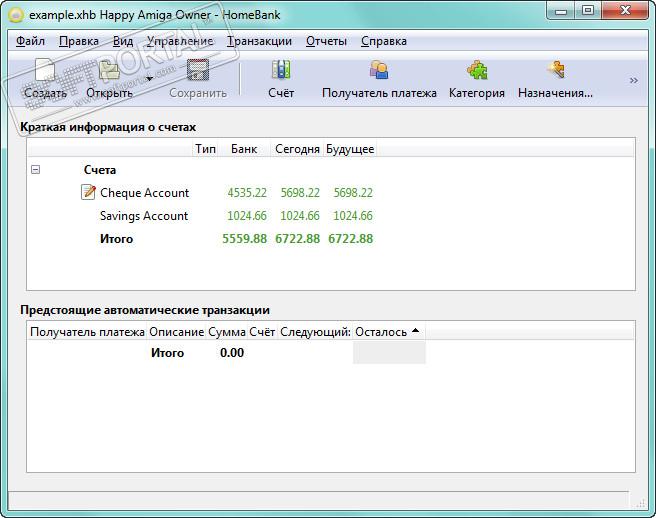Minimize the HomeBank window
Screen dimensions: 656x518
(561, 11)
